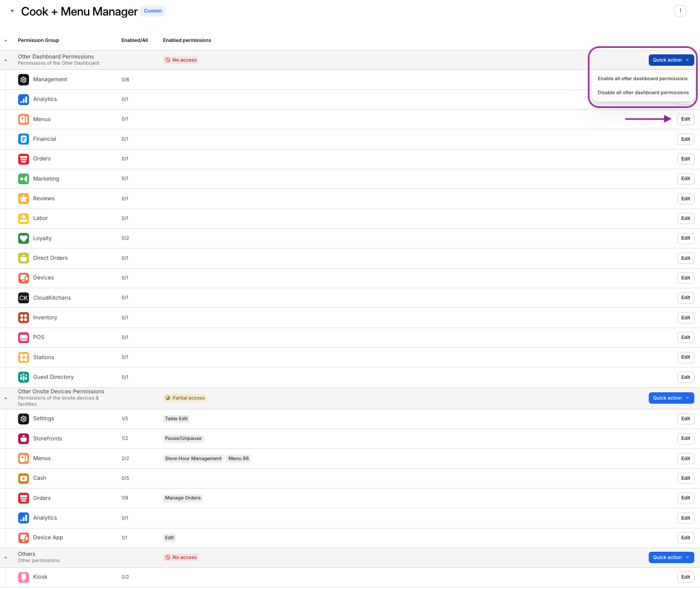
Task: Edit the Cash permissions
Action: click(685, 478)
